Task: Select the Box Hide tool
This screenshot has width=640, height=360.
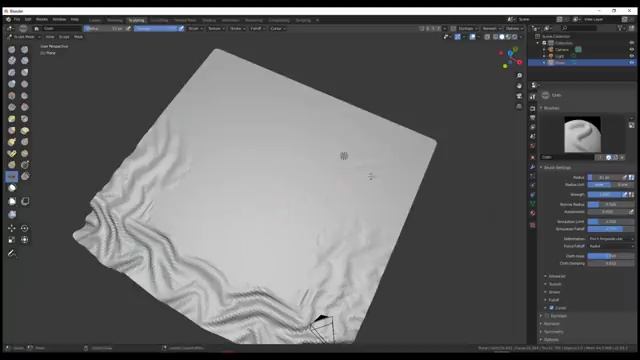Action: pyautogui.click(x=25, y=201)
